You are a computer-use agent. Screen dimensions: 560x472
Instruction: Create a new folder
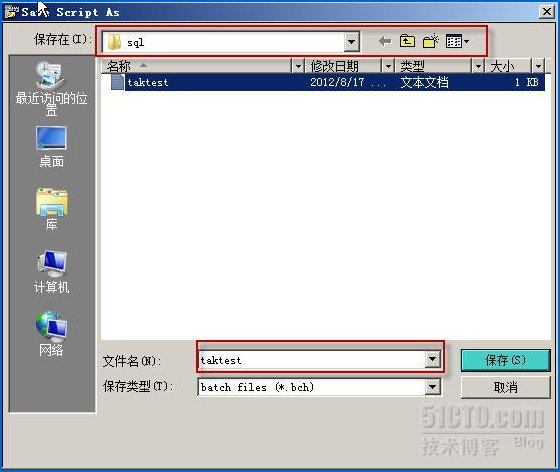pos(430,41)
